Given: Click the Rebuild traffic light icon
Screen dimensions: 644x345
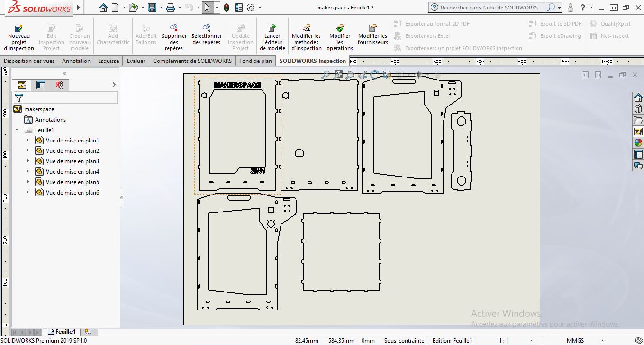Looking at the screenshot, I should tap(227, 8).
